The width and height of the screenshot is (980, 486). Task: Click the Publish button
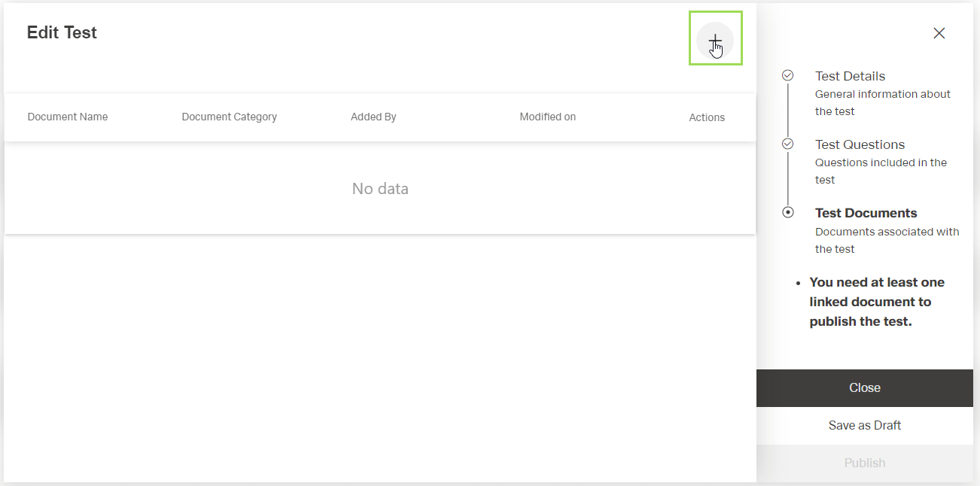click(x=864, y=463)
